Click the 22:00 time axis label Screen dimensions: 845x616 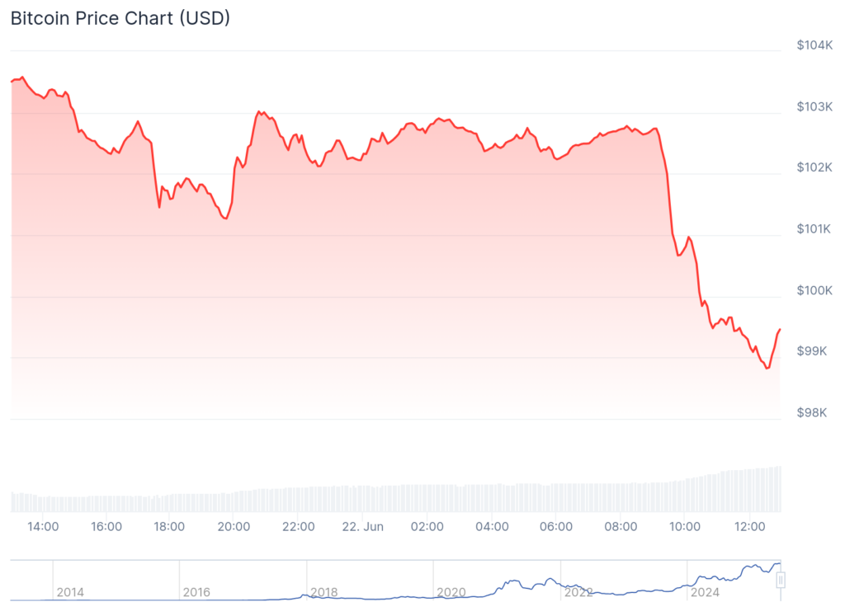coord(298,526)
